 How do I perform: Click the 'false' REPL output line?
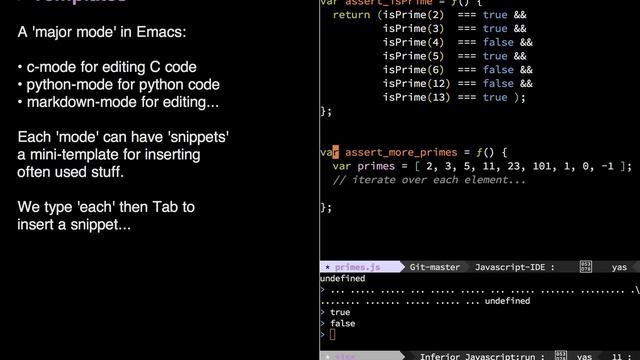pyautogui.click(x=342, y=324)
